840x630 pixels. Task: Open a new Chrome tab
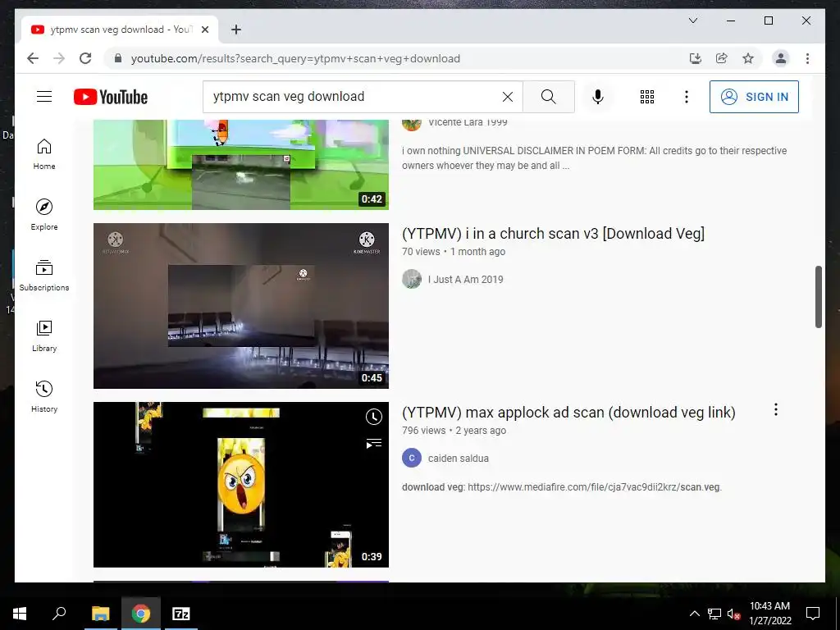235,30
